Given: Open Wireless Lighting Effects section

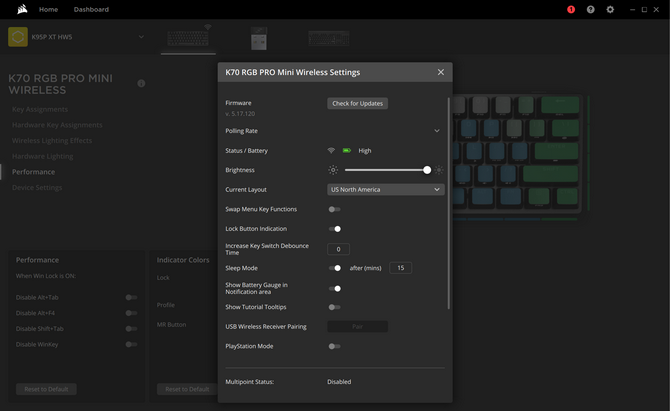Looking at the screenshot, I should tap(52, 141).
